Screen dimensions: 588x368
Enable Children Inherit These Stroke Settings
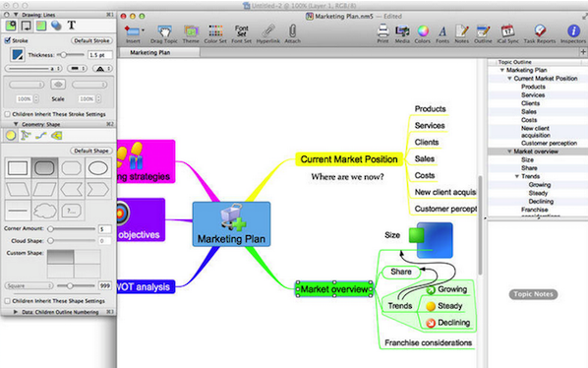[x=8, y=114]
